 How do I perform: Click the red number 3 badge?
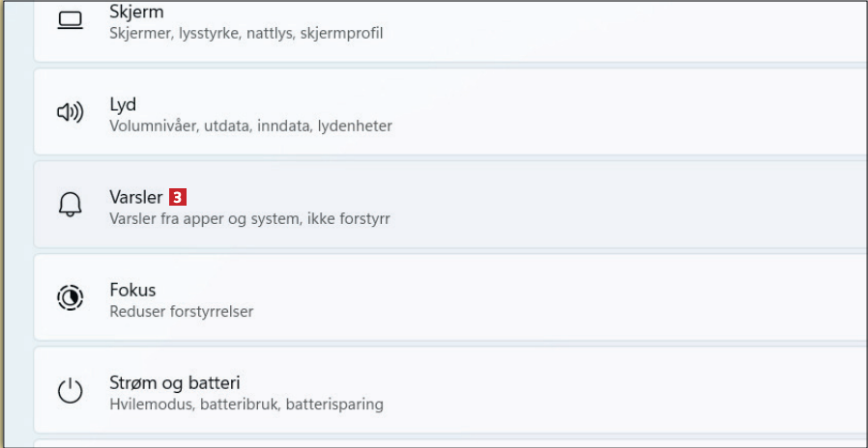pos(177,197)
